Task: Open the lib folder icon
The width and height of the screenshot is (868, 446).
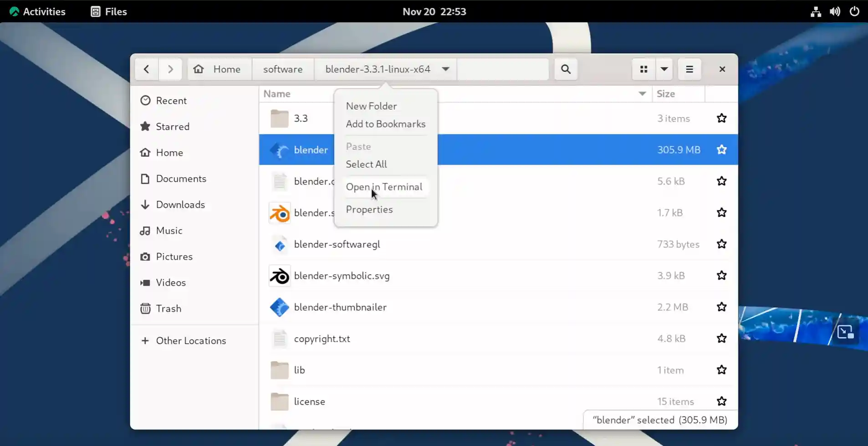Action: coord(279,370)
